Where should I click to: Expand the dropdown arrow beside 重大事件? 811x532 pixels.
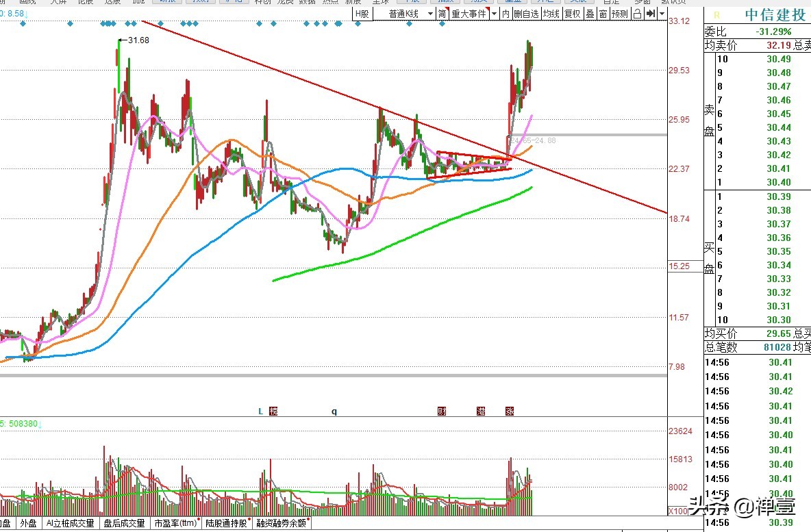[494, 14]
